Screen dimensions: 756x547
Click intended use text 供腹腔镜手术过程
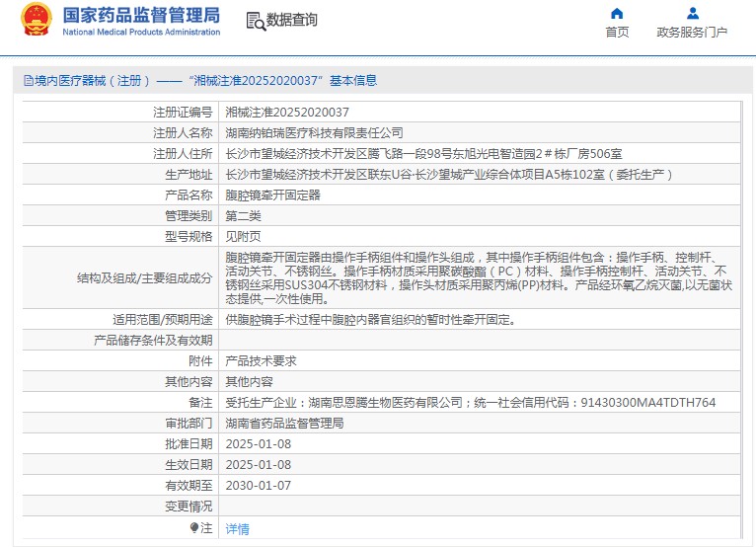coord(370,320)
